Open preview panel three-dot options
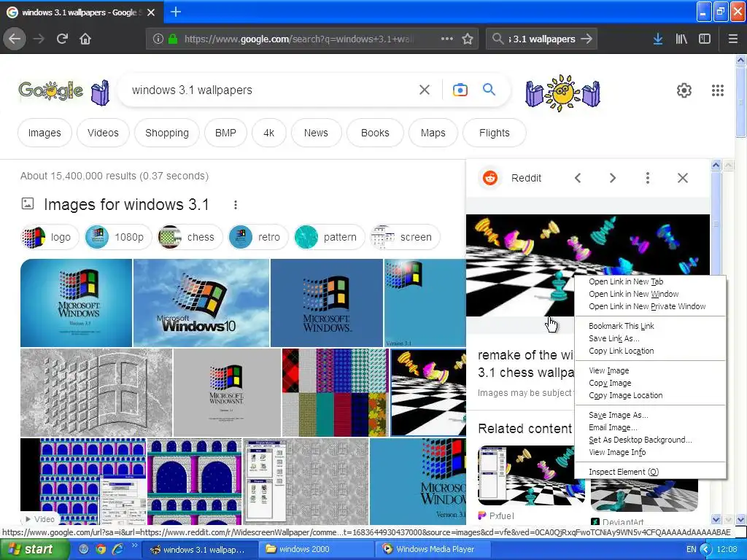The image size is (747, 560). [648, 178]
